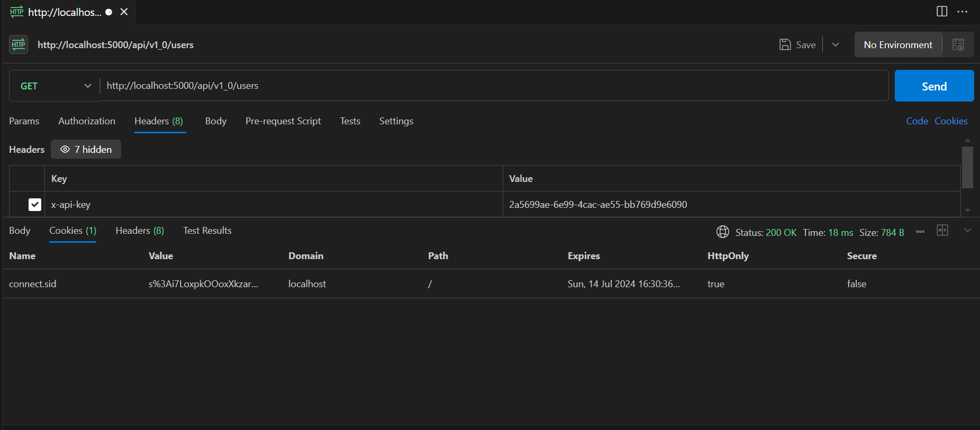Click the cookie domain 'localhost'
Viewport: 980px width, 430px height.
307,284
